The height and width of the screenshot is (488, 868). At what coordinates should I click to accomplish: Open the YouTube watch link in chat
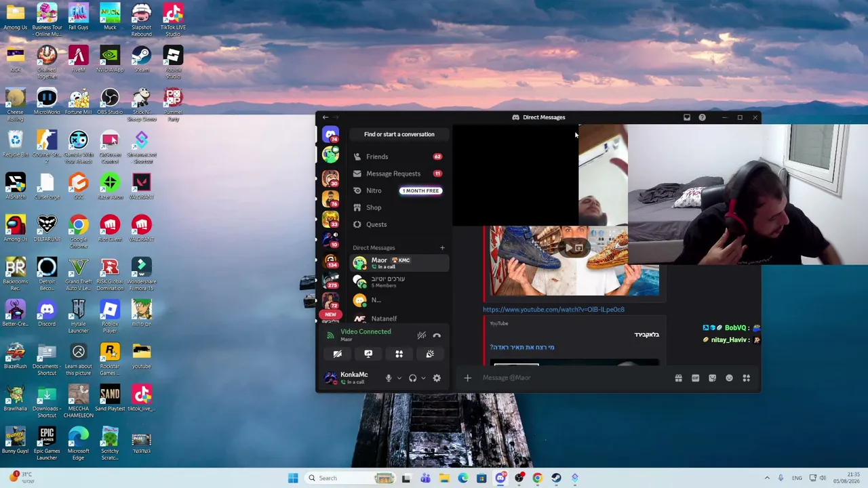pyautogui.click(x=553, y=309)
